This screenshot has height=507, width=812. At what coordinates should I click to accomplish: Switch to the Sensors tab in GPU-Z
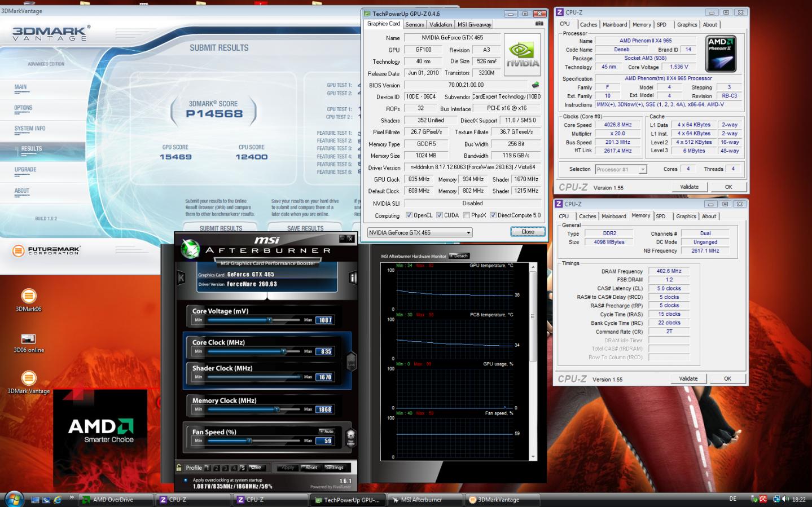[414, 25]
